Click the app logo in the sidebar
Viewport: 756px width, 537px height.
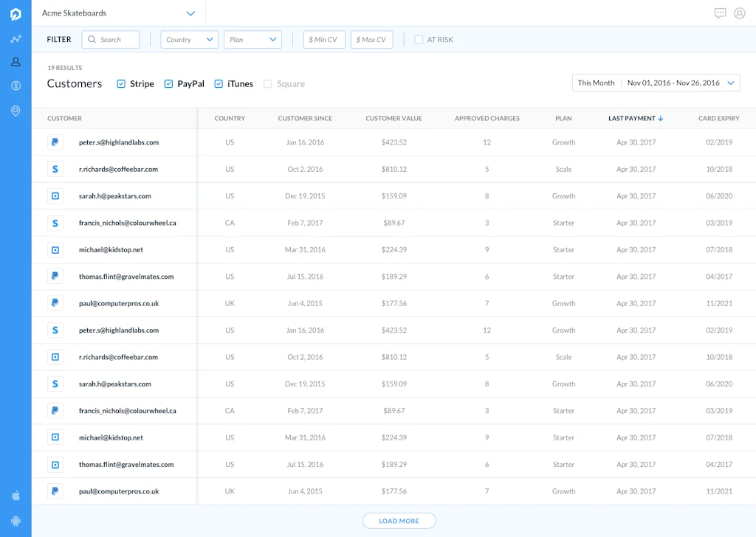click(x=16, y=14)
